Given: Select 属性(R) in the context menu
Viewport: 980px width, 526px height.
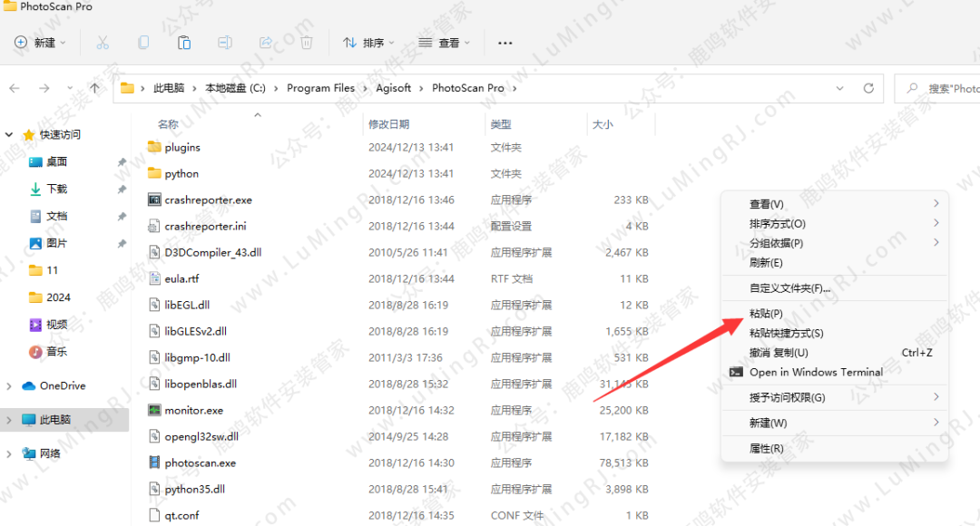Looking at the screenshot, I should [766, 448].
